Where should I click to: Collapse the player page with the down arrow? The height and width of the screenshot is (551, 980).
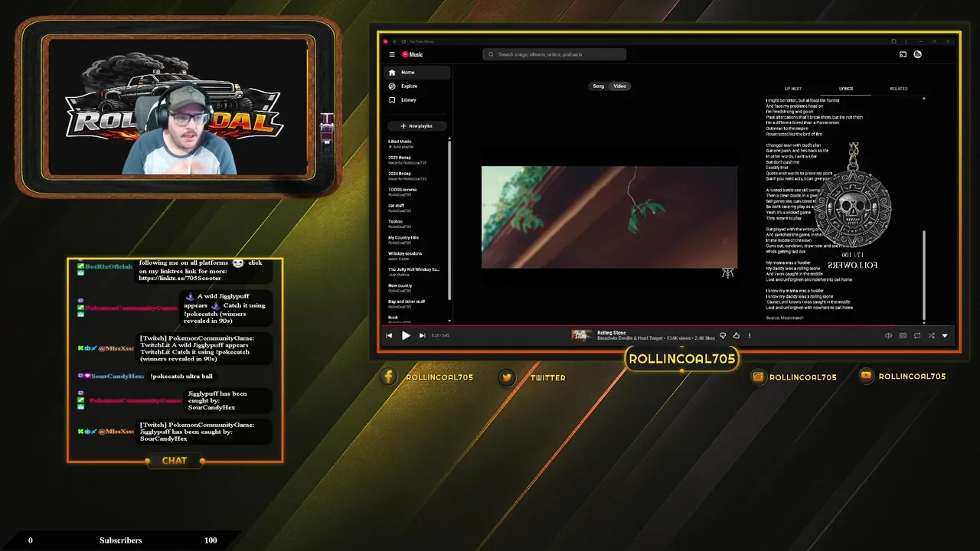[x=945, y=335]
